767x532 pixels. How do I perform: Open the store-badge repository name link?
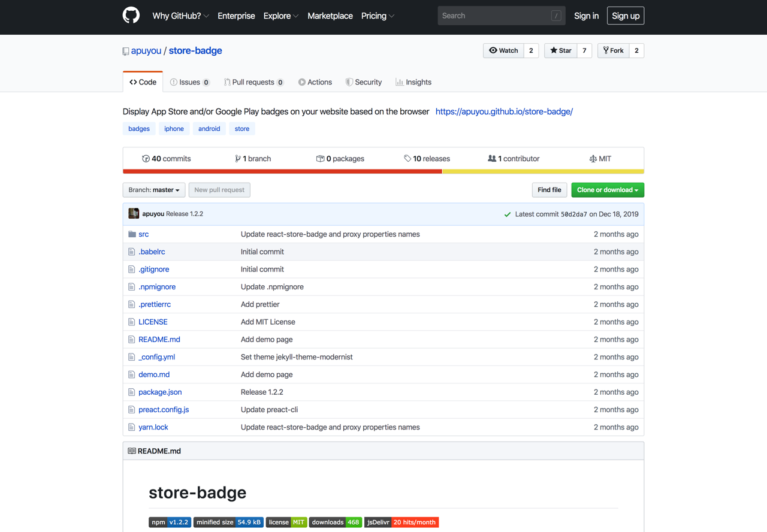click(x=195, y=50)
